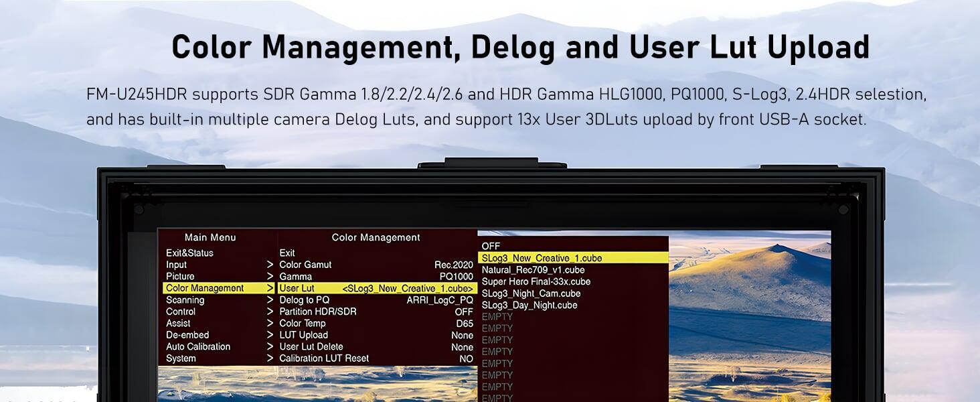
Task: Click the arrow beside Picture
Action: click(270, 276)
